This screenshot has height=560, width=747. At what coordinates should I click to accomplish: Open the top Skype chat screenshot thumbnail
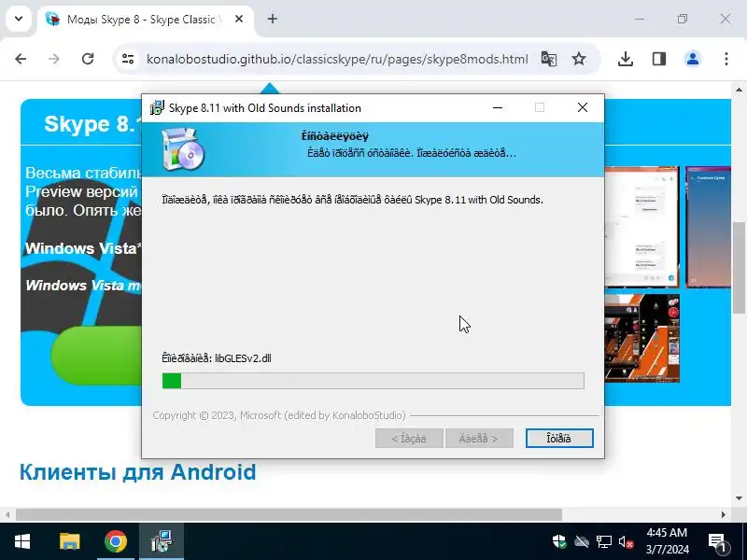641,227
